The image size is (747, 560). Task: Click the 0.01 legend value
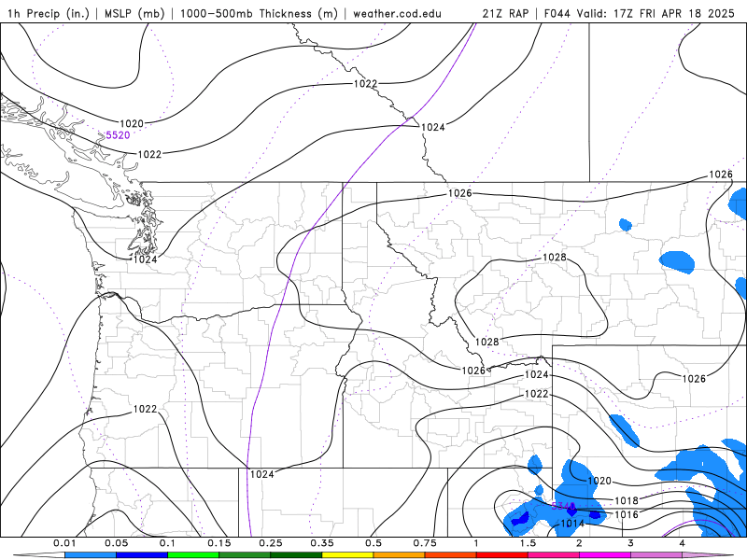coord(64,543)
